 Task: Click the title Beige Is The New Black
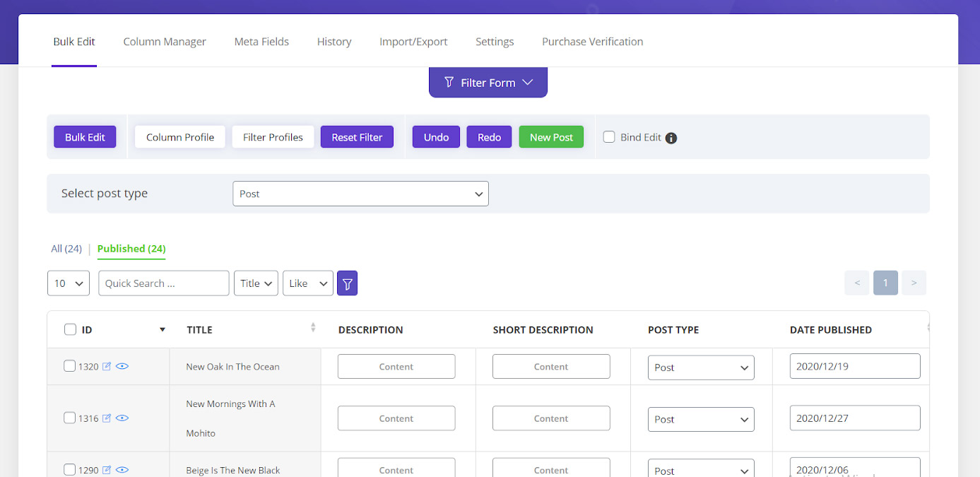pyautogui.click(x=233, y=470)
